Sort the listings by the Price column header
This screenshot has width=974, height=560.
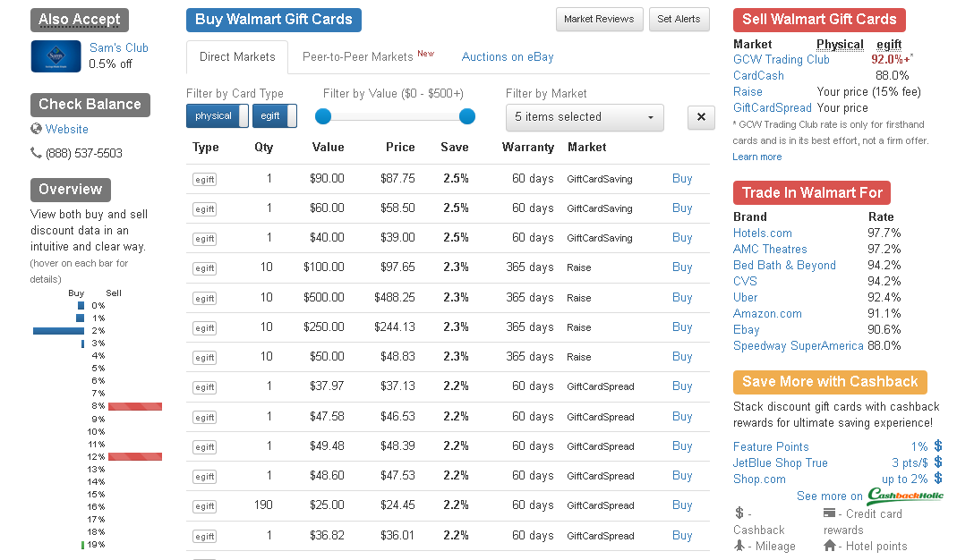[x=400, y=147]
